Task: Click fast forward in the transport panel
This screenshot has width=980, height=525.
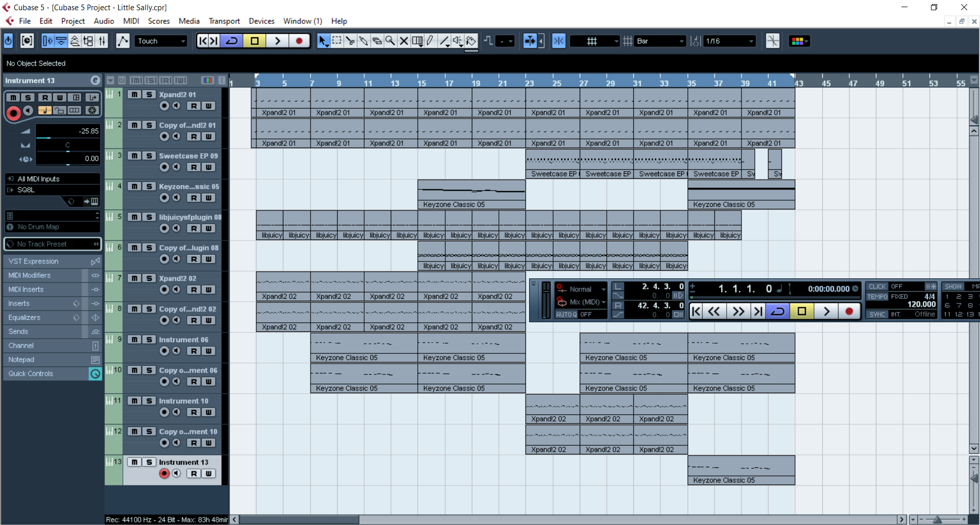Action: (738, 311)
